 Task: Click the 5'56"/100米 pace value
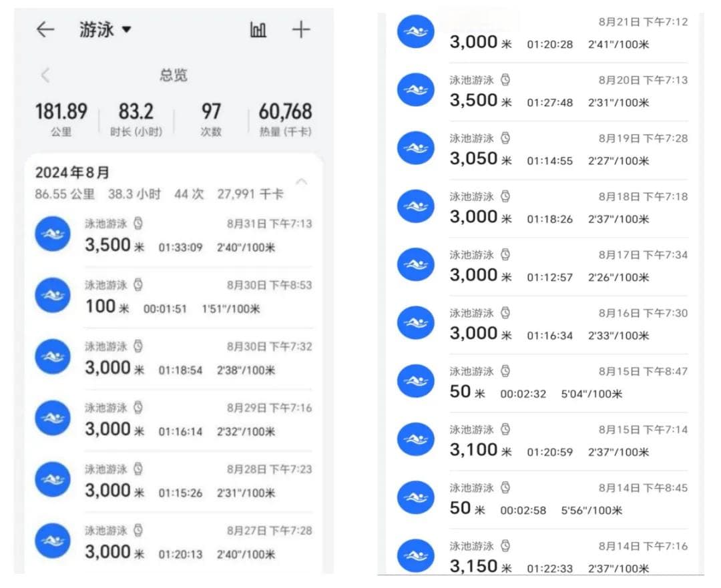tap(591, 511)
